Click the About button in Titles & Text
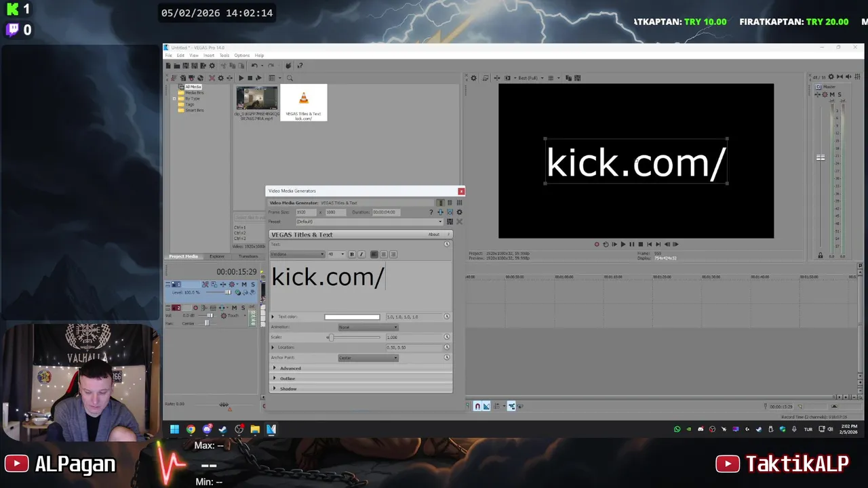Image resolution: width=868 pixels, height=488 pixels. (x=434, y=235)
